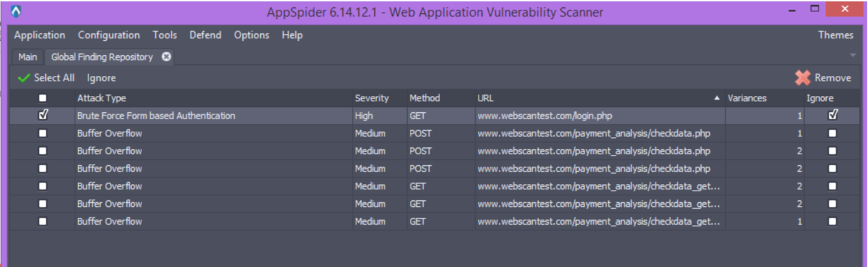
Task: Click the Ignore toolbar button
Action: tap(101, 78)
